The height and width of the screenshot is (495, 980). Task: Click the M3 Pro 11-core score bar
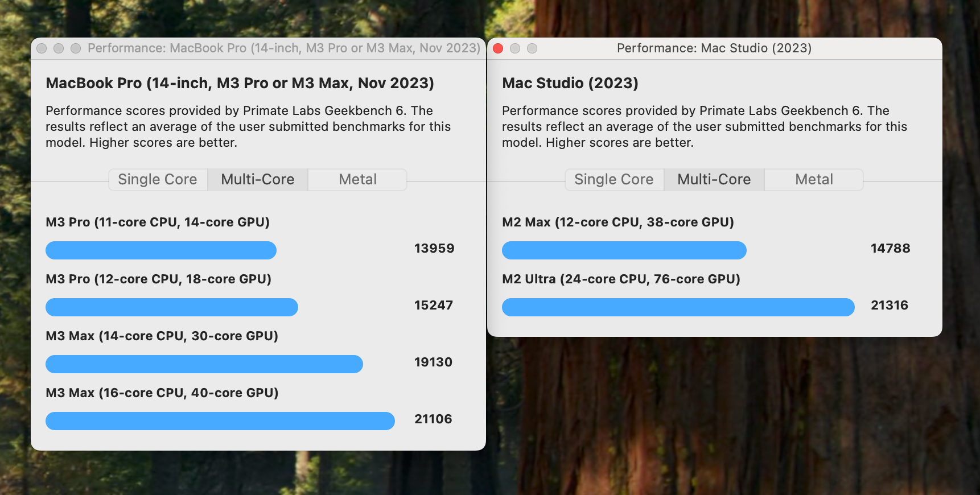[x=161, y=250]
